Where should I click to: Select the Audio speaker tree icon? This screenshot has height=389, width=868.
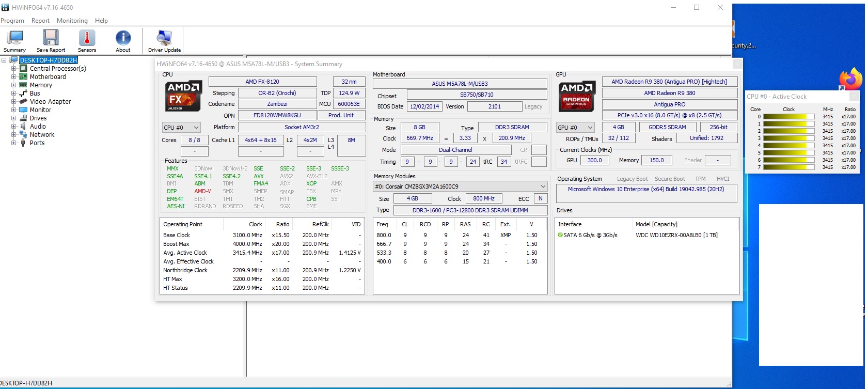coord(23,126)
